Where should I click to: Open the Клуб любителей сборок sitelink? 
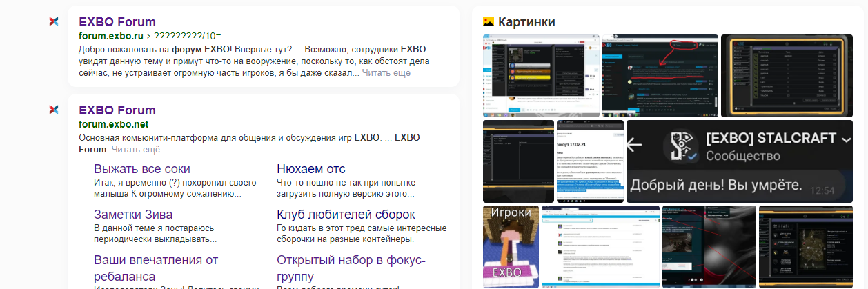click(345, 215)
